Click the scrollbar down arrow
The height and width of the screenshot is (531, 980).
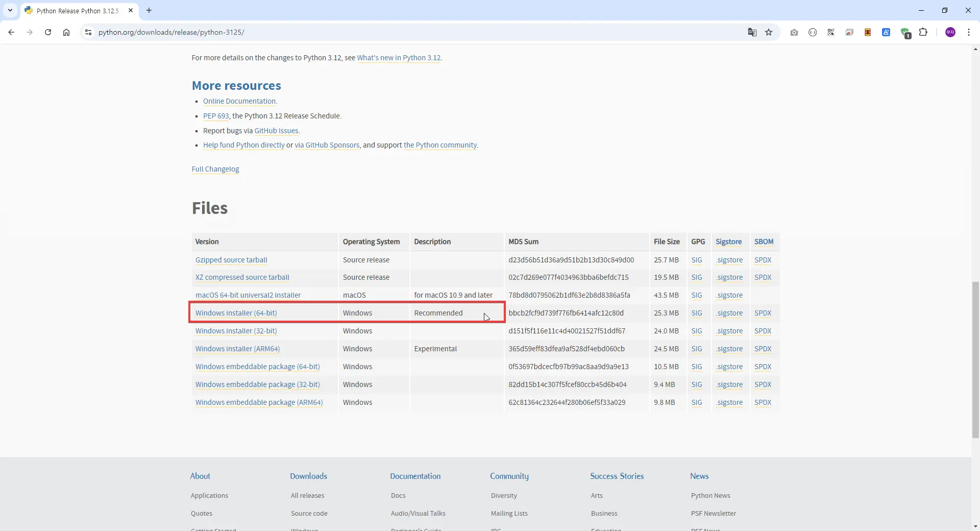(975, 526)
